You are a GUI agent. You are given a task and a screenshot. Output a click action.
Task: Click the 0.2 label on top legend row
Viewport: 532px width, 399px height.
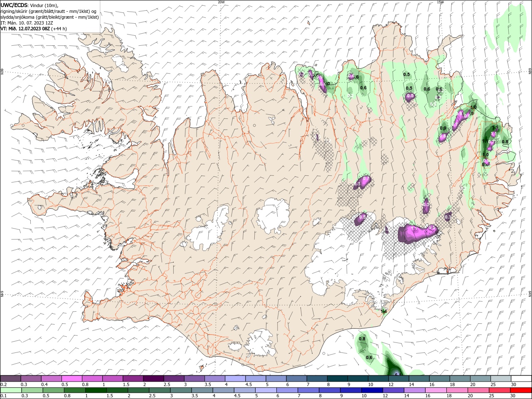tap(3, 384)
